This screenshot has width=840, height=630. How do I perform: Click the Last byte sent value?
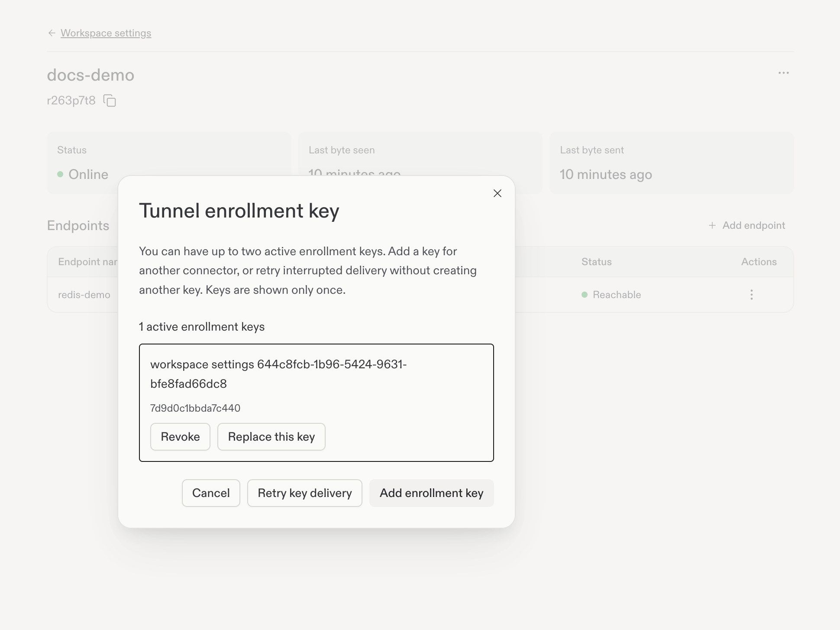pyautogui.click(x=606, y=174)
